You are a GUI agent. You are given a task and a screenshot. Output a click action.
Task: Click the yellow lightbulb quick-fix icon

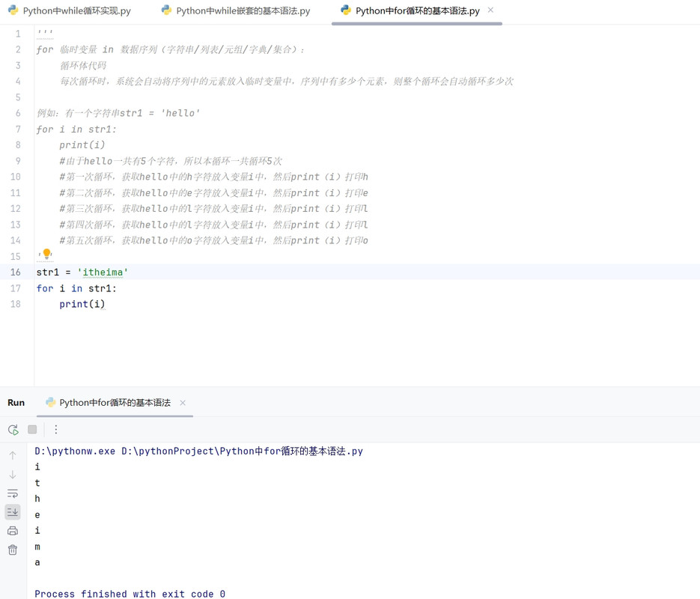47,254
